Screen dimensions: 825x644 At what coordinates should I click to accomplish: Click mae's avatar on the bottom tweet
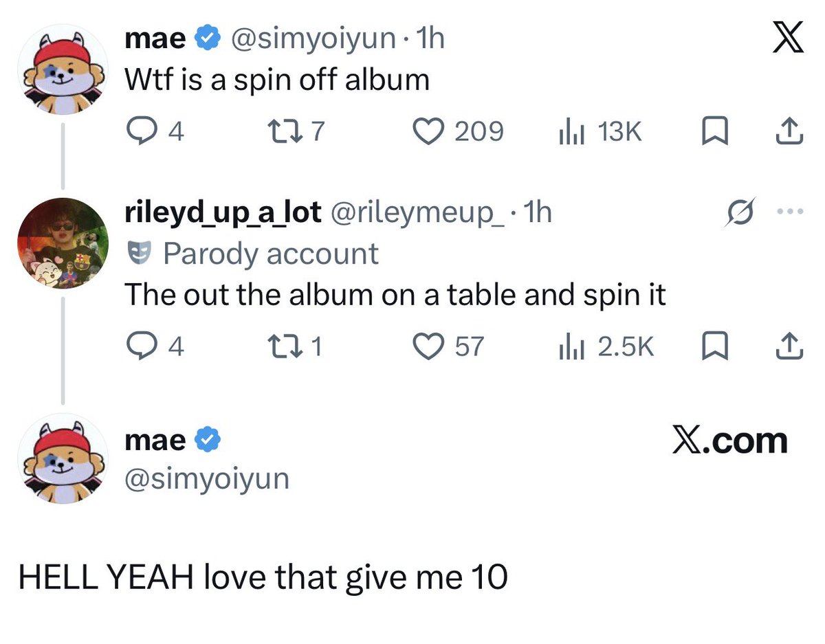click(63, 458)
